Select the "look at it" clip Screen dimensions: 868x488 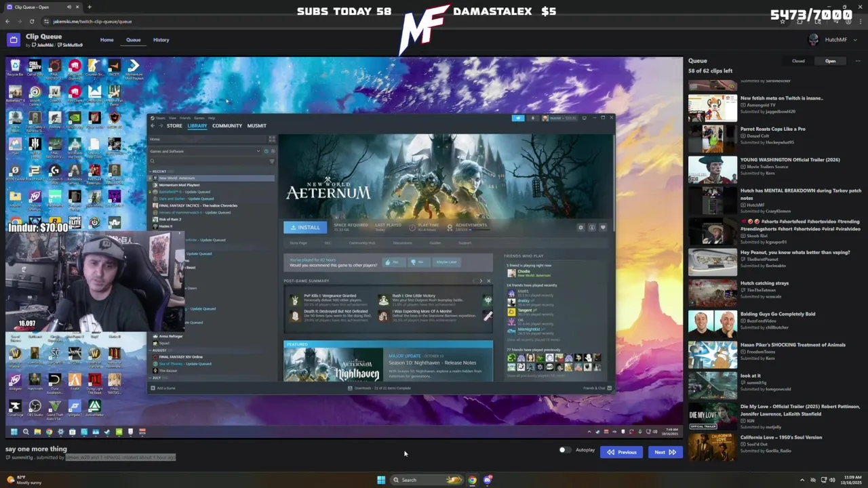pyautogui.click(x=751, y=375)
